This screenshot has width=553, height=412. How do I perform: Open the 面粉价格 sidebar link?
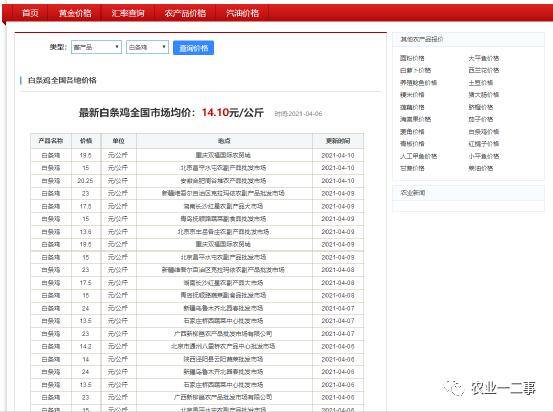(412, 58)
